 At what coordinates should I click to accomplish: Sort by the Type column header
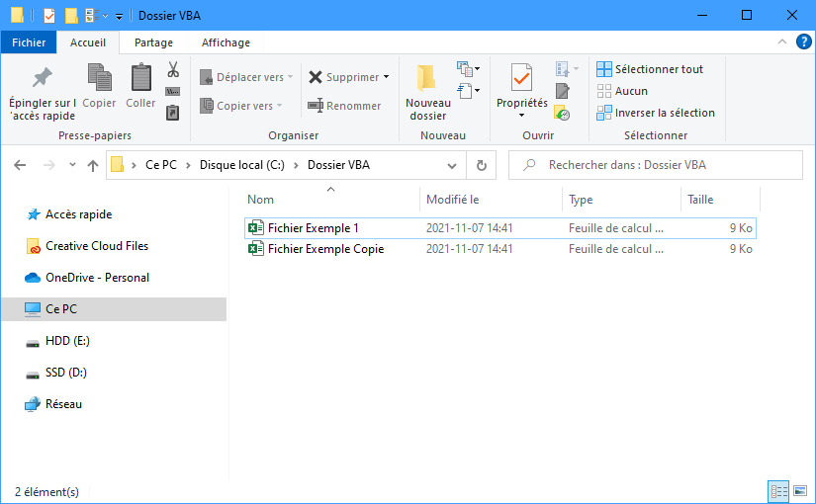click(x=622, y=200)
